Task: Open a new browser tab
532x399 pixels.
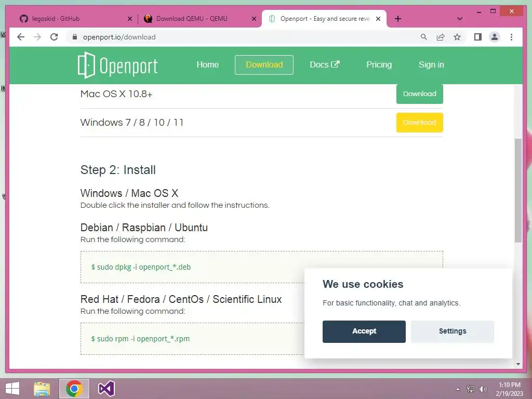Action: click(x=398, y=19)
